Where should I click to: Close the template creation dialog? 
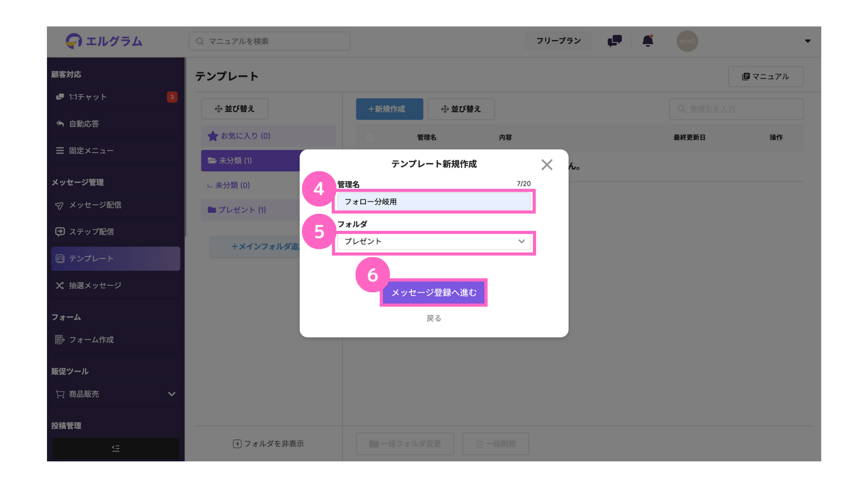point(547,164)
